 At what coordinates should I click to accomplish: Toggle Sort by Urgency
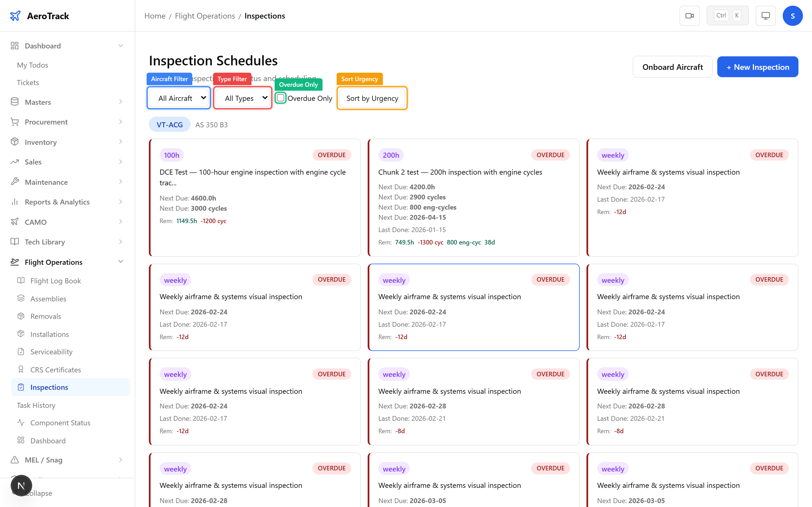[x=372, y=98]
